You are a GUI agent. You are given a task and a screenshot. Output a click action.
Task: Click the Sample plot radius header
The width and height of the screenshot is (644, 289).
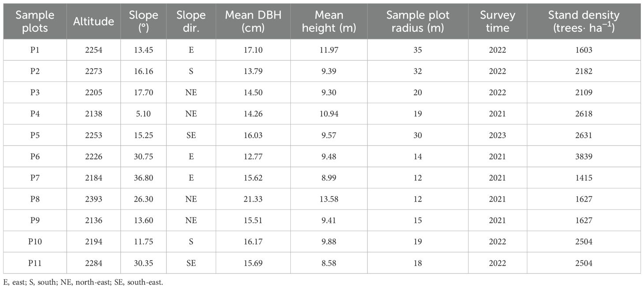(x=418, y=21)
